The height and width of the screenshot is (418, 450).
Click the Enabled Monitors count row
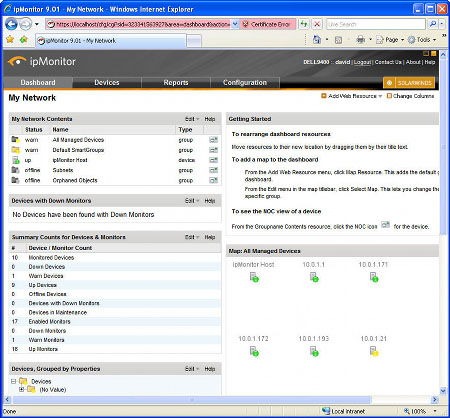point(115,321)
